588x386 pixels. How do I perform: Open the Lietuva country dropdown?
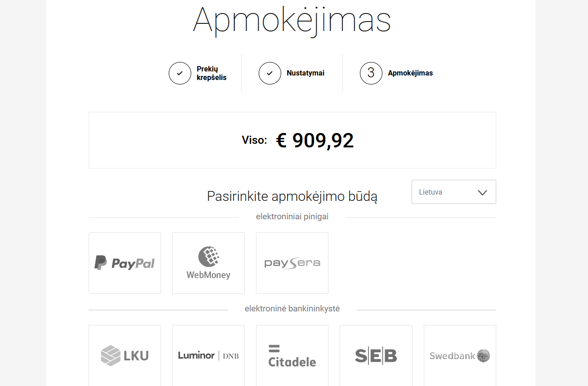tap(453, 192)
